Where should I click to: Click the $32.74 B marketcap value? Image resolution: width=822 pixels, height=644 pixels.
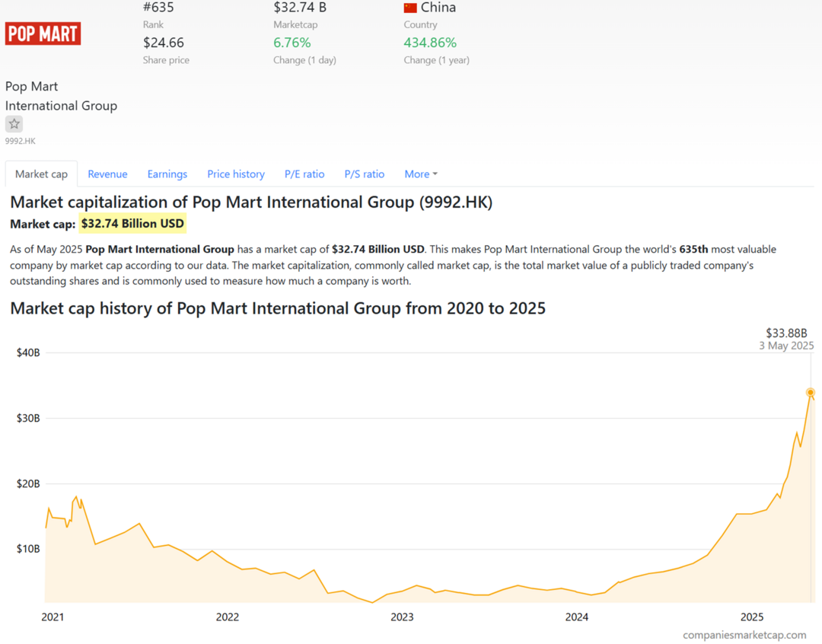point(300,8)
